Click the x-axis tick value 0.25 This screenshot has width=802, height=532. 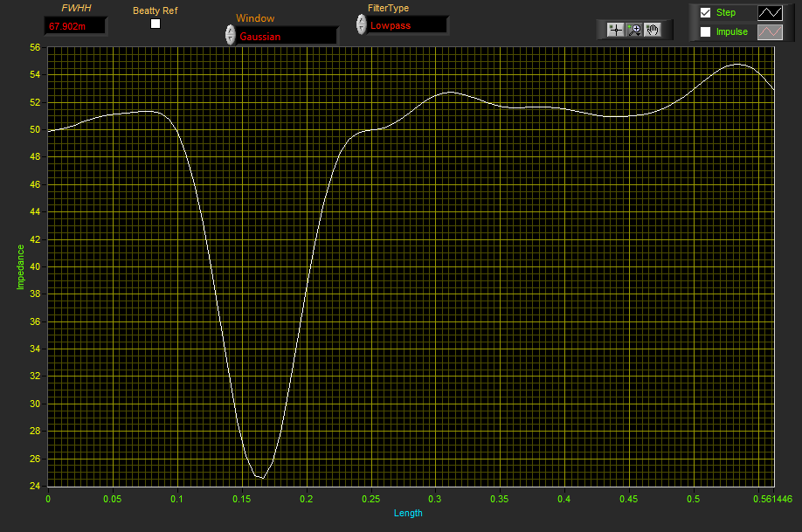pos(370,499)
